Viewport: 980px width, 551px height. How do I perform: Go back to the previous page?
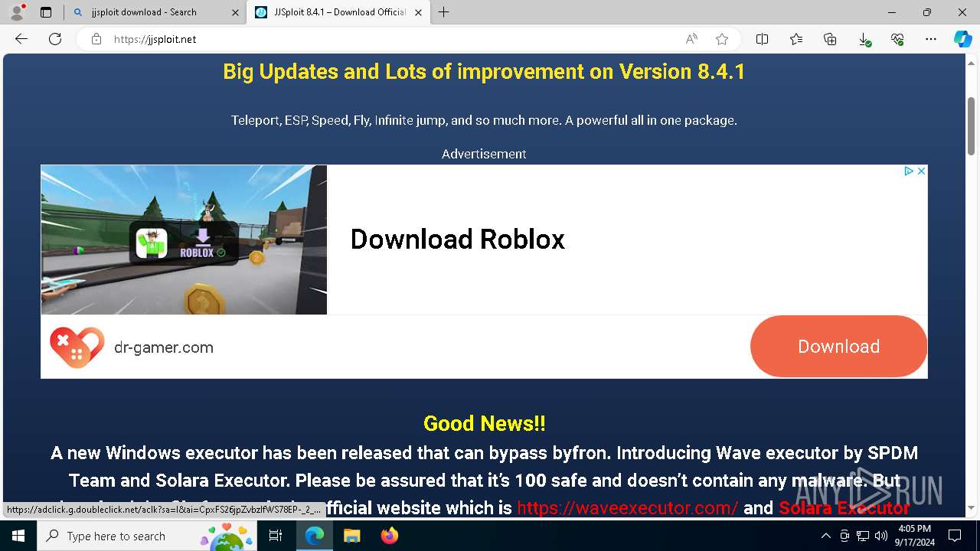21,39
